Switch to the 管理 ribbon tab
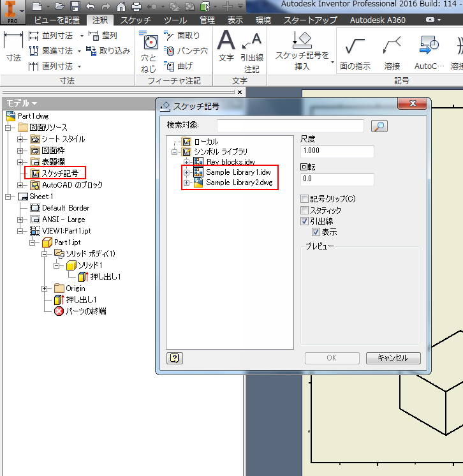The width and height of the screenshot is (463, 476). pyautogui.click(x=207, y=20)
